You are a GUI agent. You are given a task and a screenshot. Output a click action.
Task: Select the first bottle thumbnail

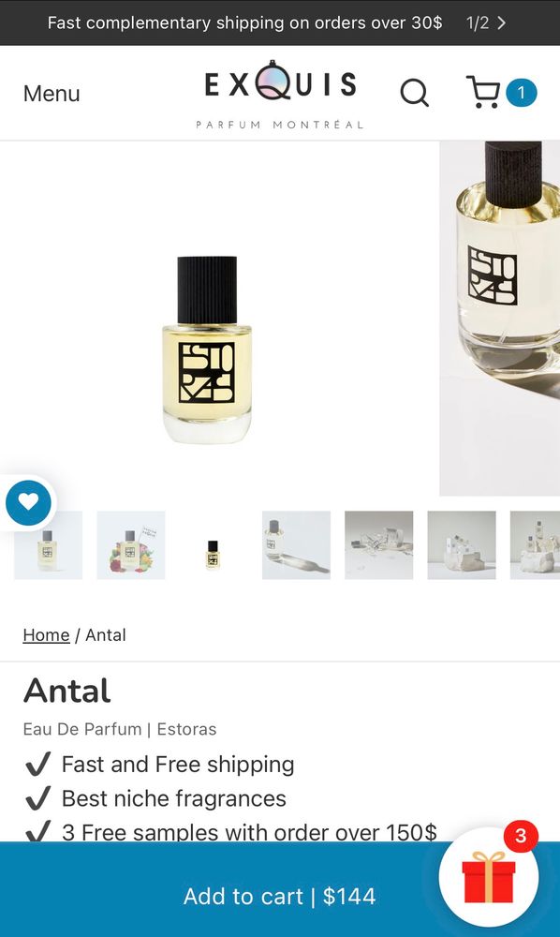[49, 545]
